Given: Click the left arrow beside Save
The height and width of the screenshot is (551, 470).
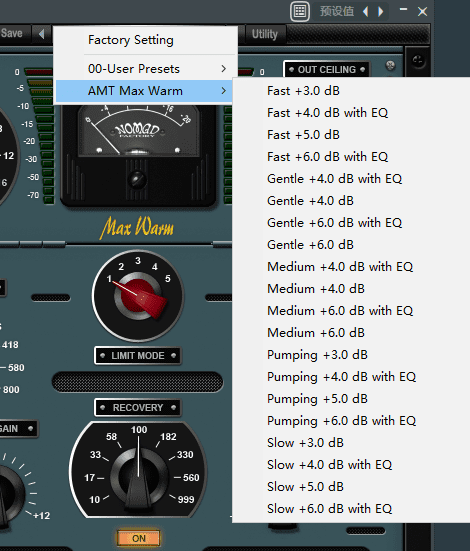Looking at the screenshot, I should point(41,34).
